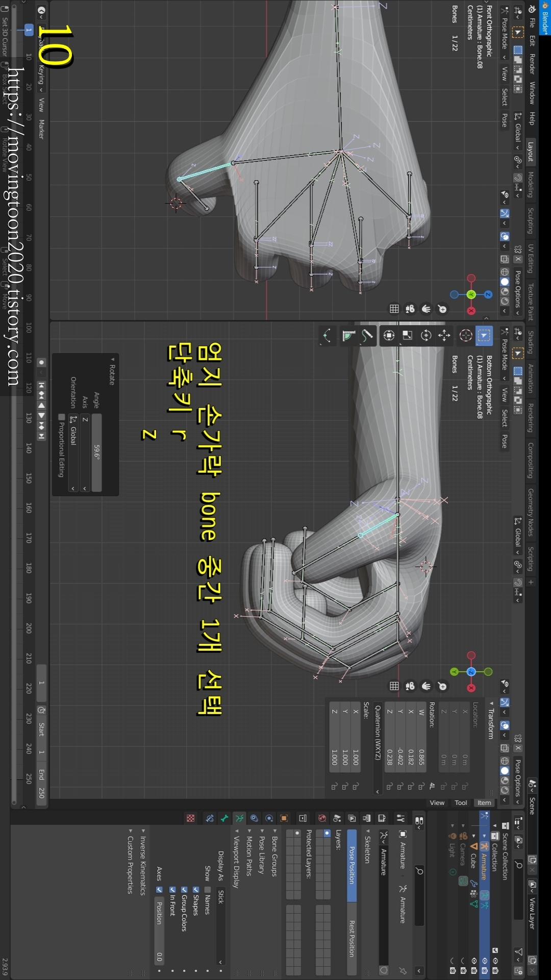Open the Bone Constraints properties tab
This screenshot has height=980, width=551.
pos(209,818)
